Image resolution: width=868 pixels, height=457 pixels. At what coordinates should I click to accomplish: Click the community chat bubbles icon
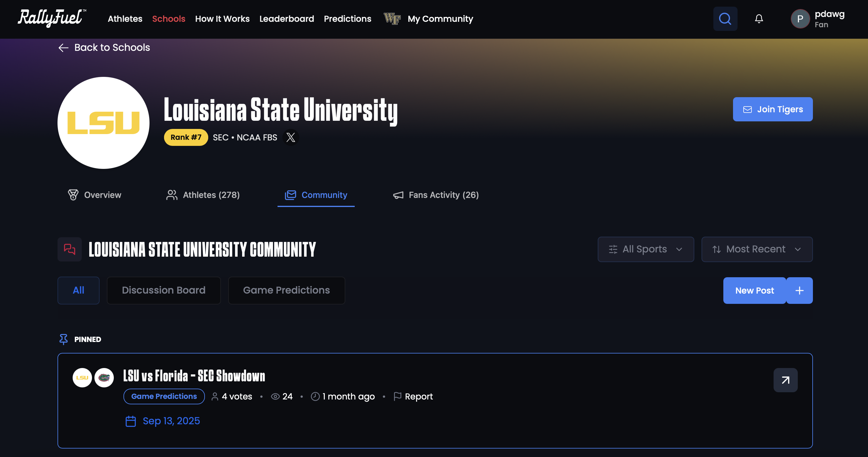click(x=70, y=249)
